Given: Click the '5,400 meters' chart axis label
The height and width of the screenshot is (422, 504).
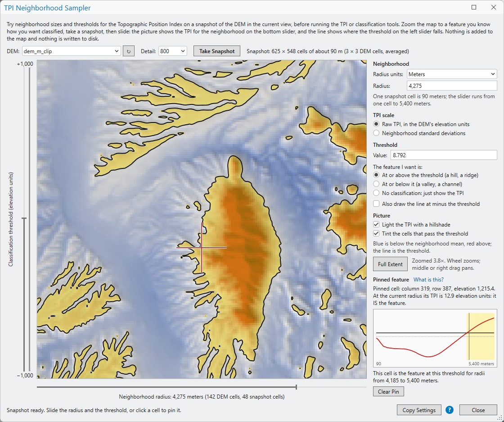Looking at the screenshot, I should click(x=481, y=363).
